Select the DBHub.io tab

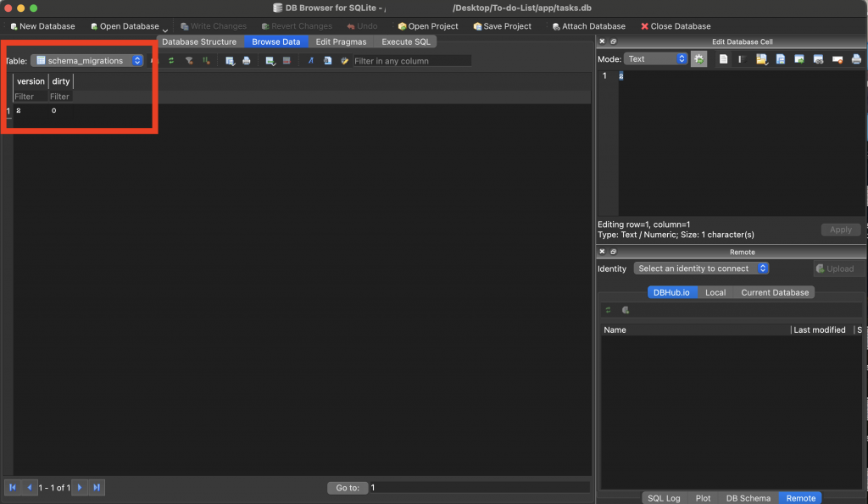(x=671, y=292)
